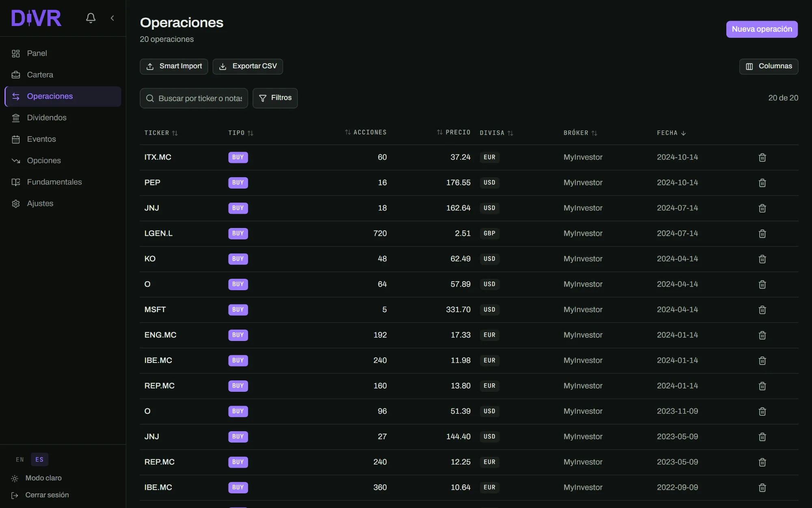Delete the PEP operation

coord(762,183)
